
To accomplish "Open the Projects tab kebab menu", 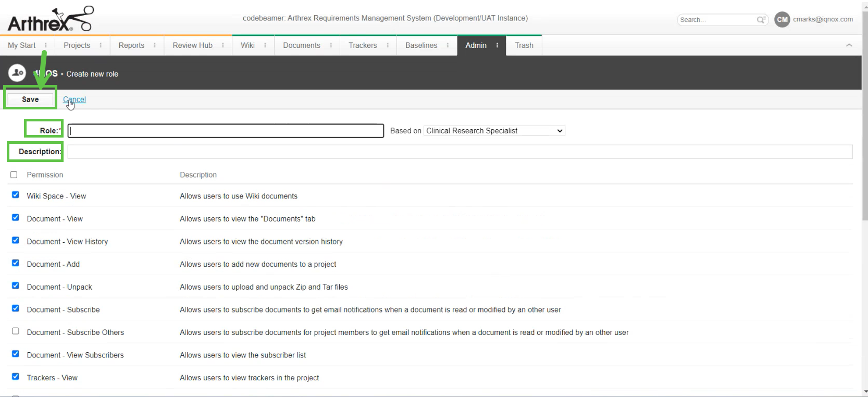I will (x=101, y=45).
